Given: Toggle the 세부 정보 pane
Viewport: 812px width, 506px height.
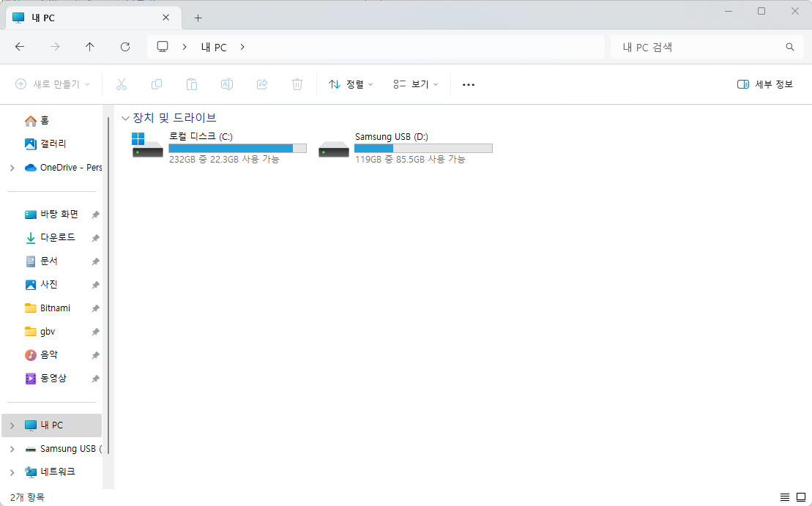Looking at the screenshot, I should (x=765, y=84).
